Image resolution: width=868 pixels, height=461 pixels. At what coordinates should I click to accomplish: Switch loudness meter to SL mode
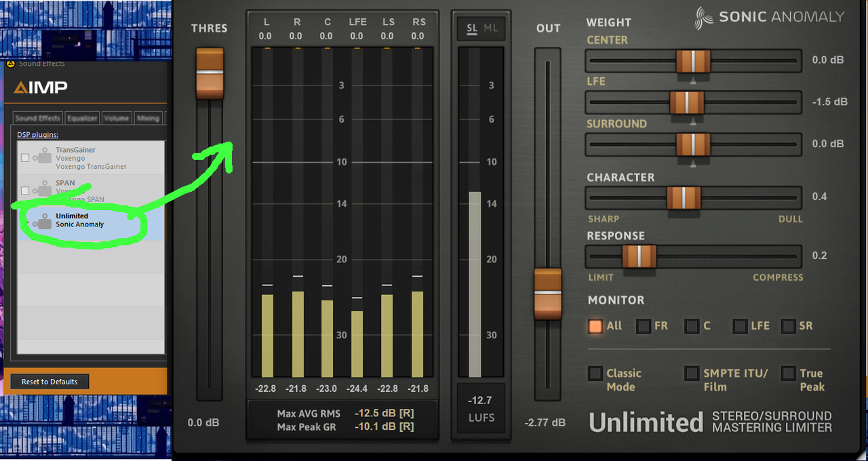click(x=471, y=28)
